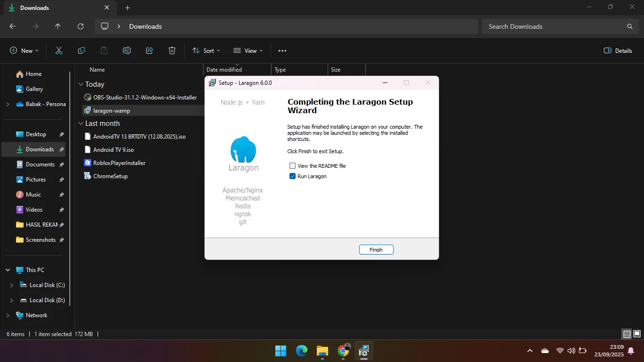This screenshot has height=362, width=644.
Task: Open the See more options menu
Action: [282, 51]
